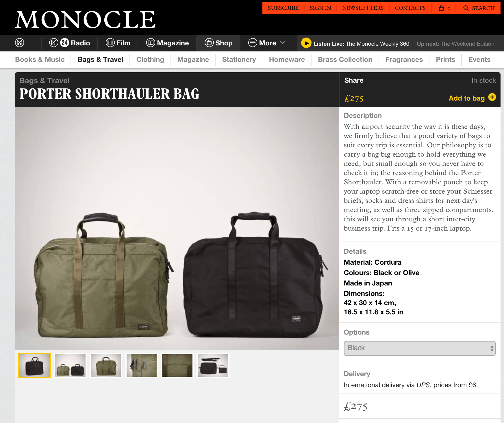
Task: Select the Clothing shop tab
Action: pos(150,60)
